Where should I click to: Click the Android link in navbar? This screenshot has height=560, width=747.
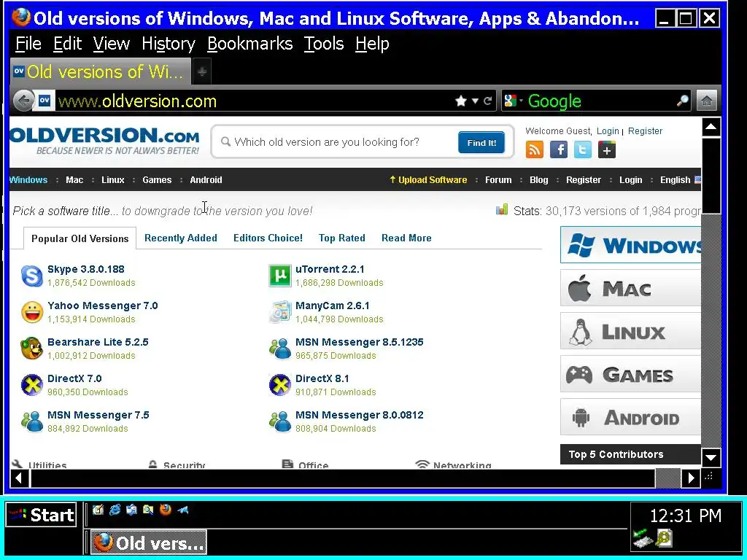tap(206, 180)
